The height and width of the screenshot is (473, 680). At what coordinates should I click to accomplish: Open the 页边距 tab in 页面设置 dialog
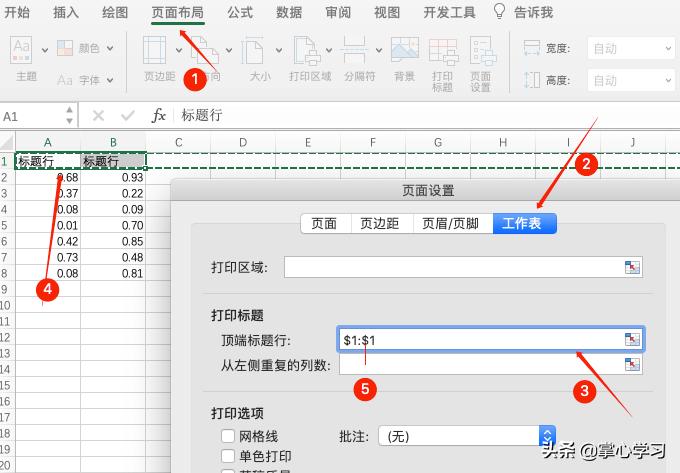tap(382, 224)
